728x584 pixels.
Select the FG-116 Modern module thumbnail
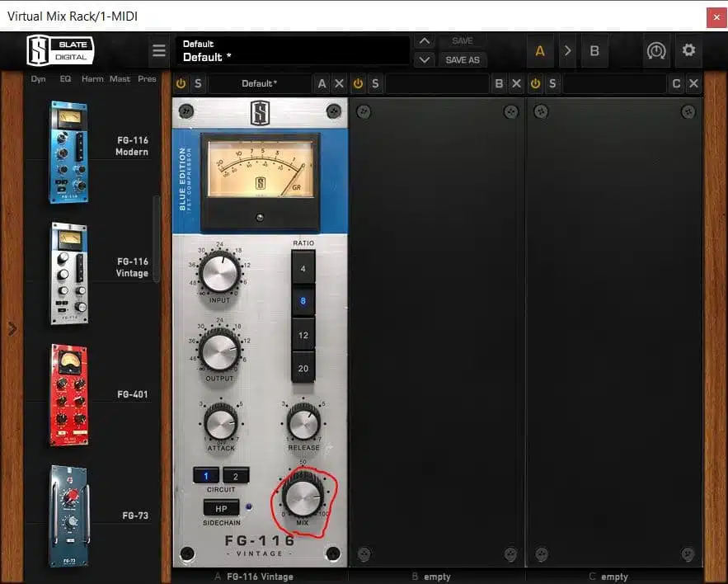(68, 152)
